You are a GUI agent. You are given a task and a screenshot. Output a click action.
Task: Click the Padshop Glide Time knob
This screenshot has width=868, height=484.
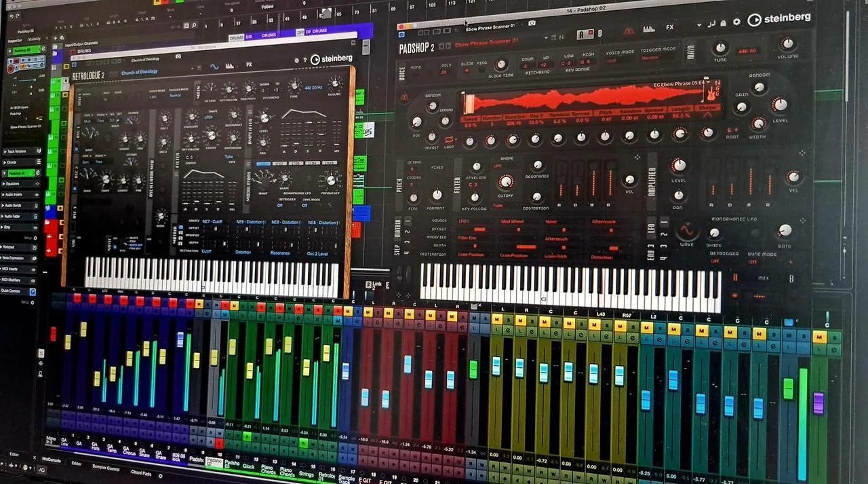(500, 65)
